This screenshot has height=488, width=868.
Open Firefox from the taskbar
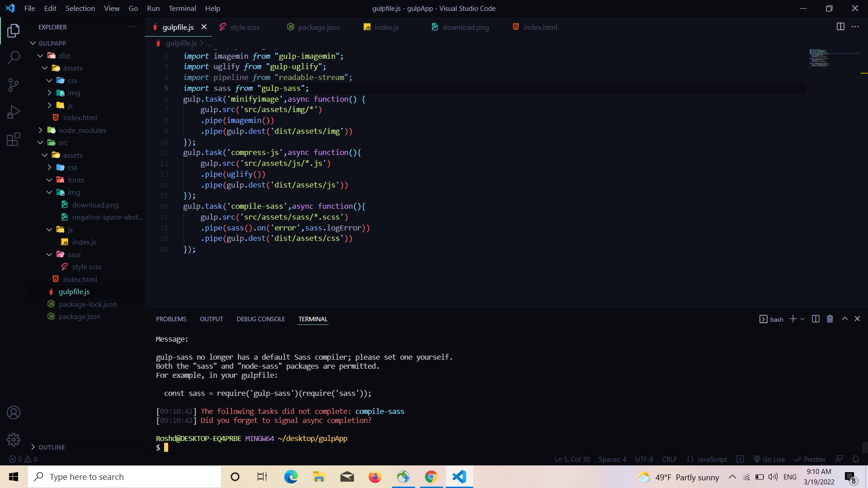click(375, 477)
